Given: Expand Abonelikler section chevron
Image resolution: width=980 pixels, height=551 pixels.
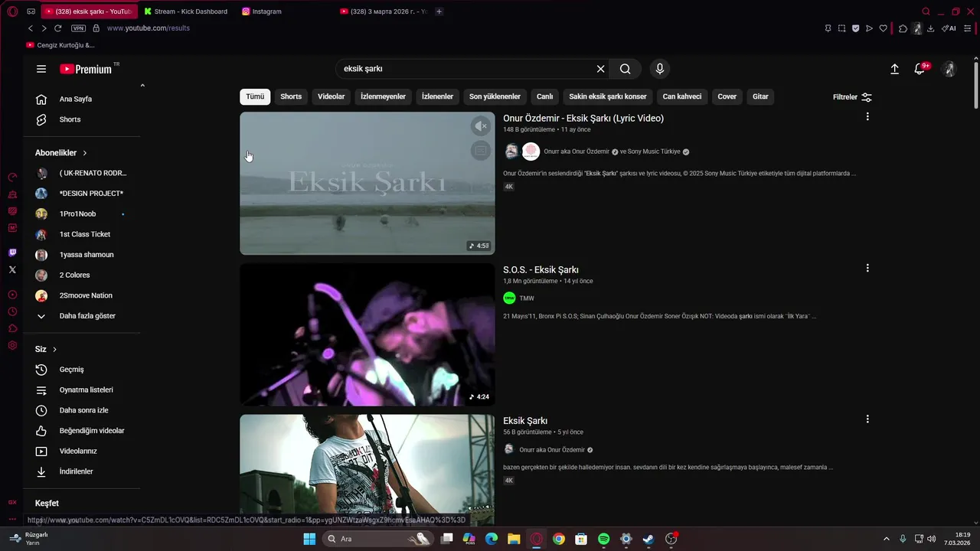Looking at the screenshot, I should (x=85, y=153).
